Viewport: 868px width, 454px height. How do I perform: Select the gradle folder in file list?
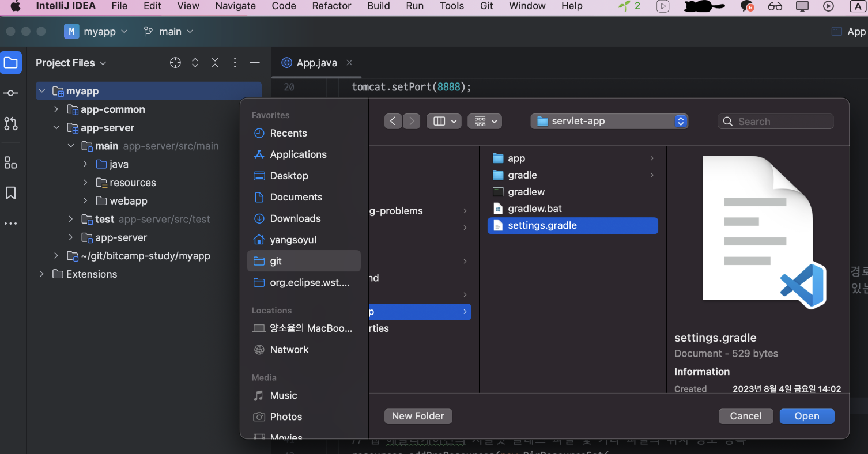pos(572,175)
